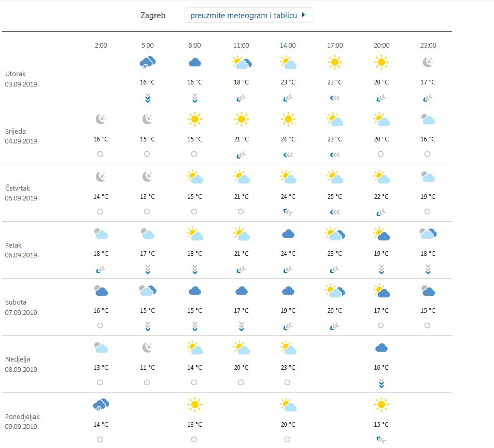The image size is (494, 448).
Task: Click the sunny icon for Utorak 17:00
Action: (335, 63)
